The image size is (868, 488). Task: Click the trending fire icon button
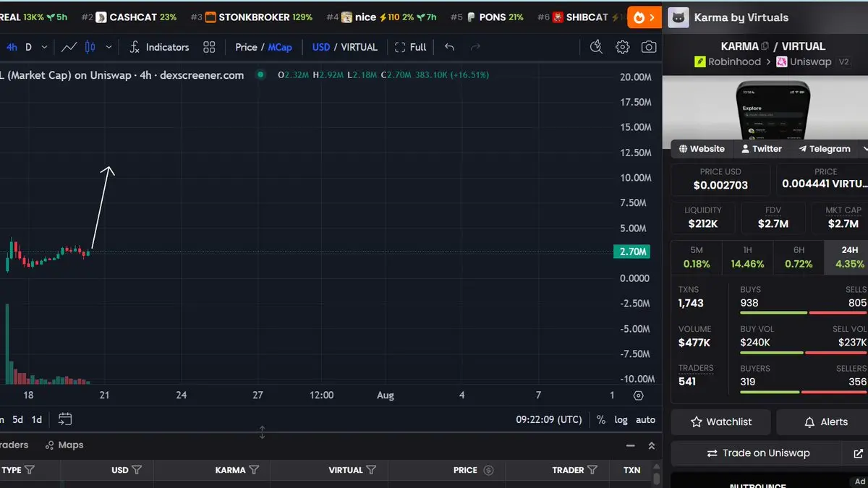pos(644,17)
